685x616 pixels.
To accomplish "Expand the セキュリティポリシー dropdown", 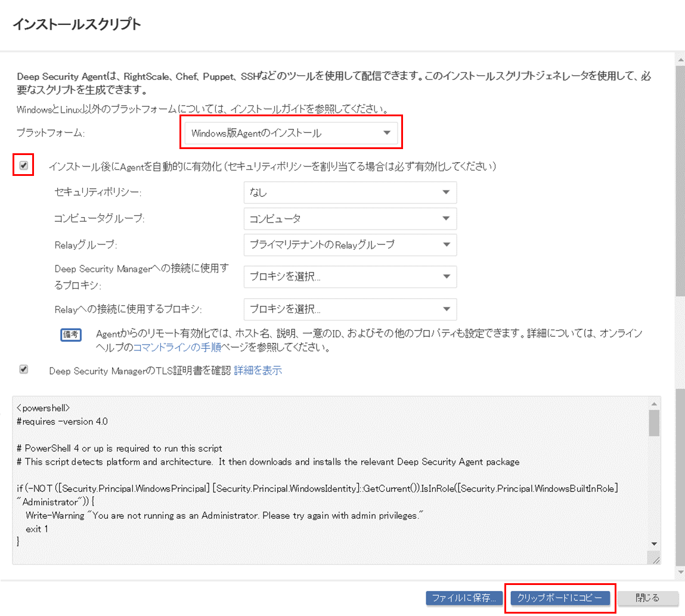I will coord(349,192).
